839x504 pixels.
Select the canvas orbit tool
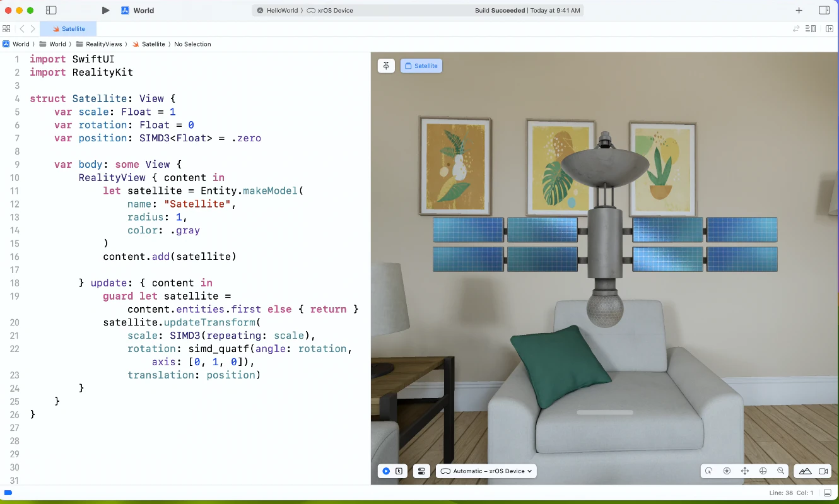(763, 471)
